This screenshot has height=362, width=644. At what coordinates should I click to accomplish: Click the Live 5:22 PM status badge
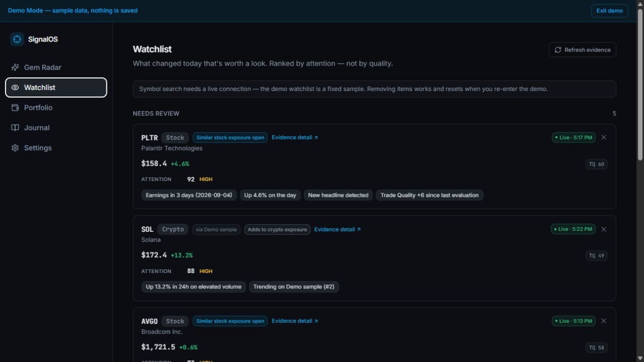574,229
